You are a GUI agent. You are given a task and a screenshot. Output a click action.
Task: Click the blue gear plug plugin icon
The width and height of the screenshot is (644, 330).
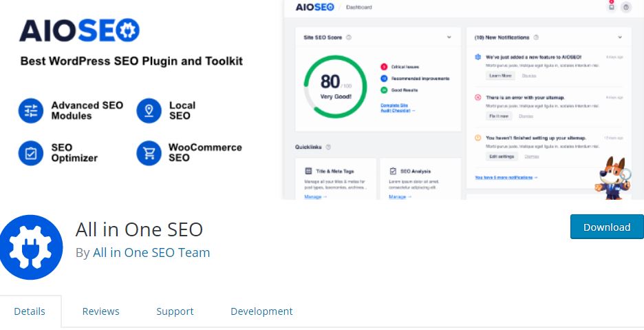(31, 247)
